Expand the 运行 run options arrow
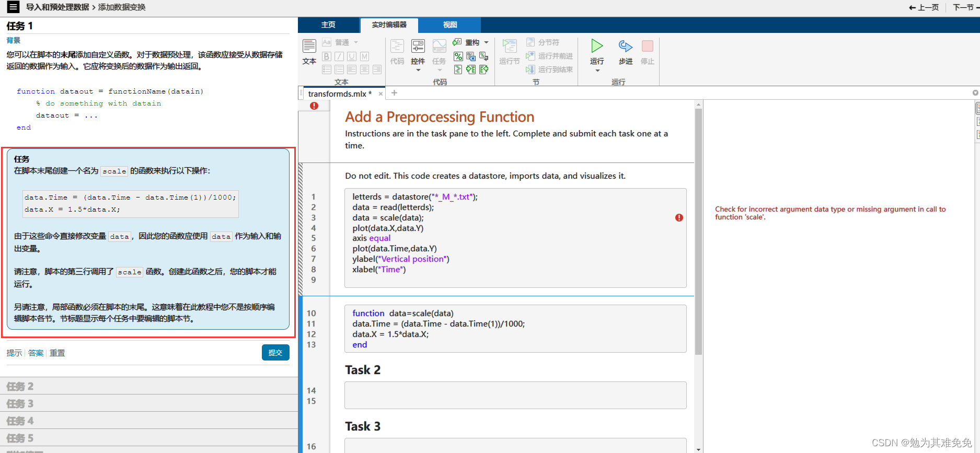This screenshot has height=453, width=980. click(597, 71)
